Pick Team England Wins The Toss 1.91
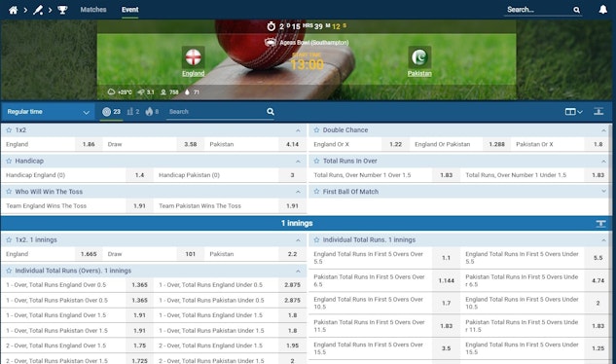616x364 pixels. pyautogui.click(x=139, y=205)
